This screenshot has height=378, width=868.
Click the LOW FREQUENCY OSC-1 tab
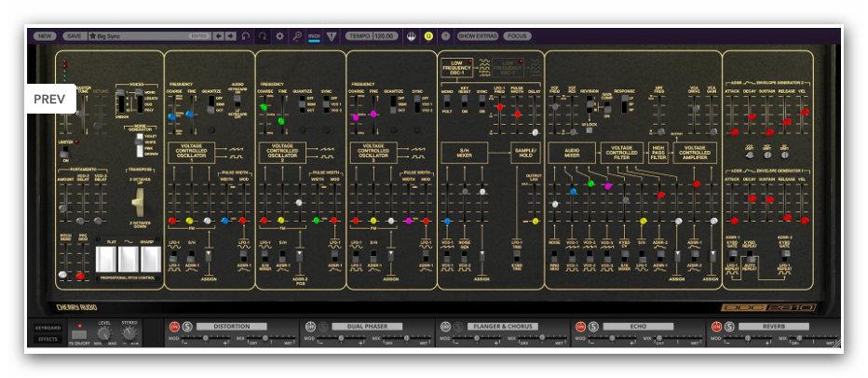(457, 68)
